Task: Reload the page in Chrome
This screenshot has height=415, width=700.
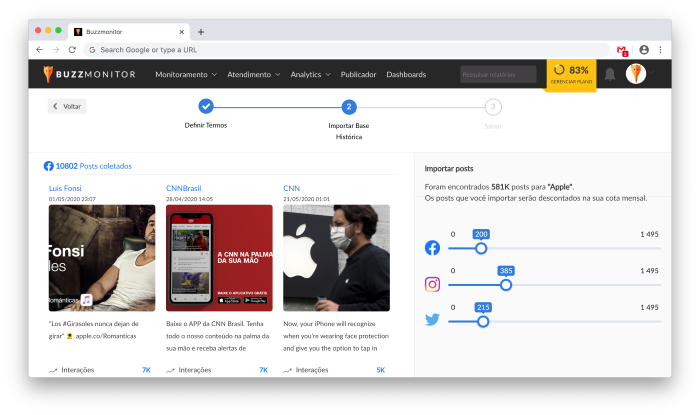Action: pos(72,49)
